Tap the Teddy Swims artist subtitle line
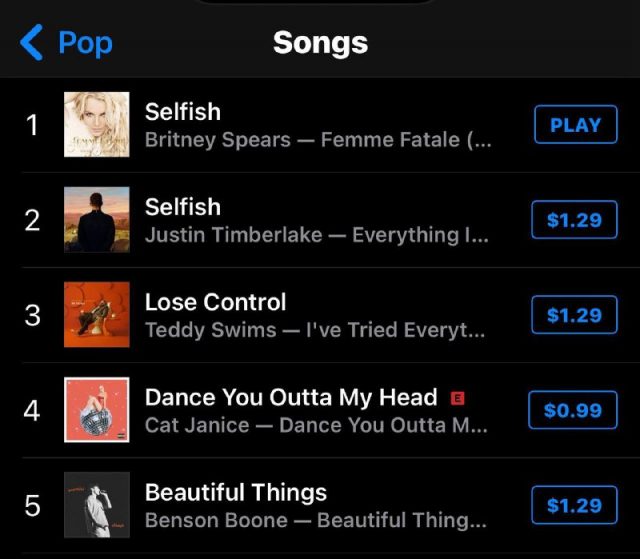Viewport: 640px width, 559px height. click(x=315, y=330)
